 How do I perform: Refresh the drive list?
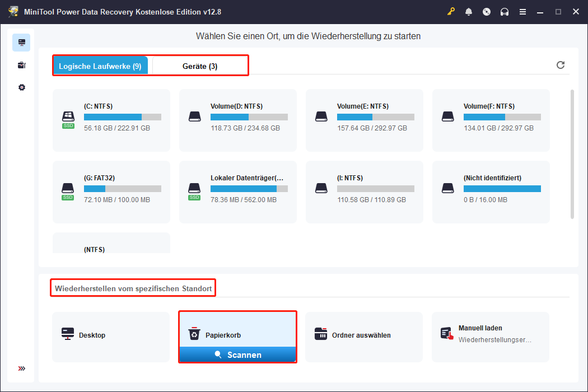point(561,65)
